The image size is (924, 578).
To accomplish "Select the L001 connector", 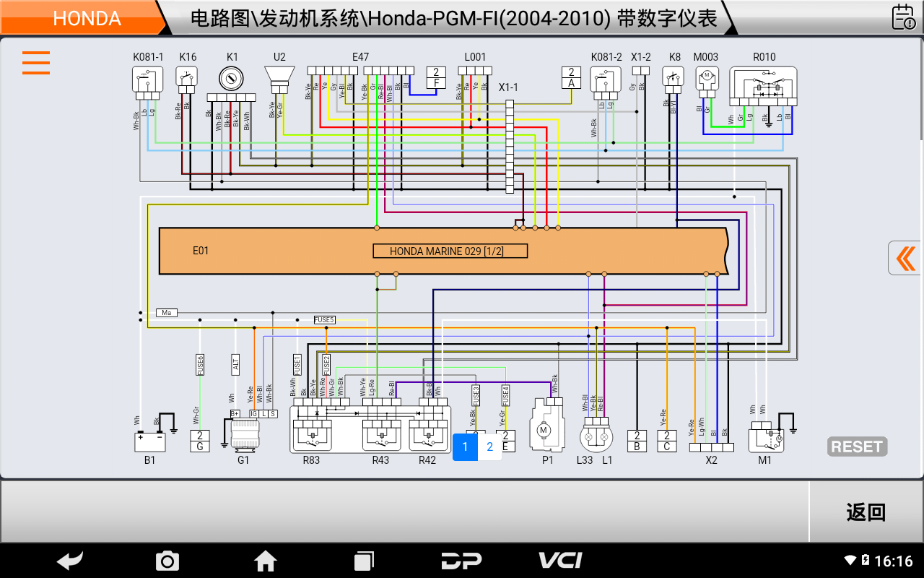I will click(x=475, y=70).
